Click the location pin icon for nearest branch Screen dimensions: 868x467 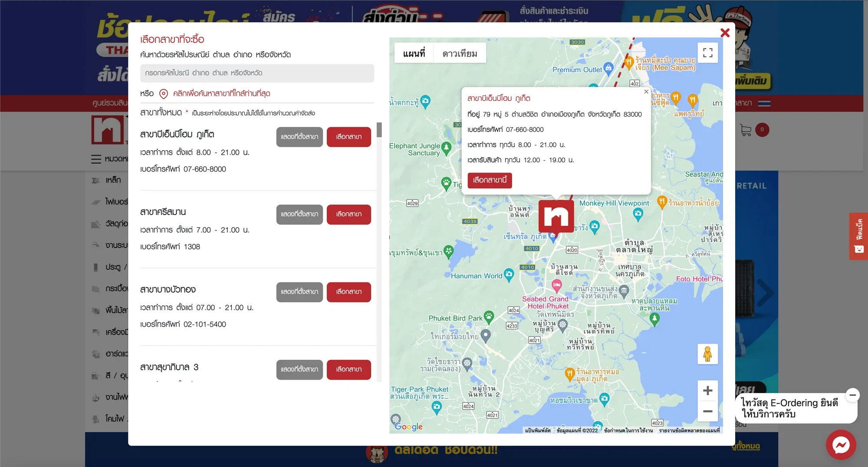(x=164, y=94)
